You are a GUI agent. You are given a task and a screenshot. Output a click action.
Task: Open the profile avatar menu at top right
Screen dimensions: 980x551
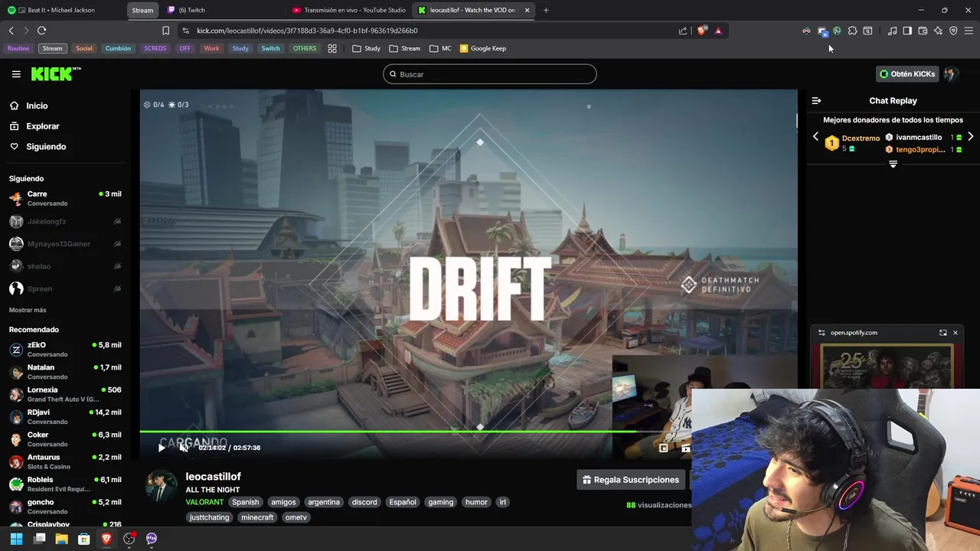(x=951, y=74)
